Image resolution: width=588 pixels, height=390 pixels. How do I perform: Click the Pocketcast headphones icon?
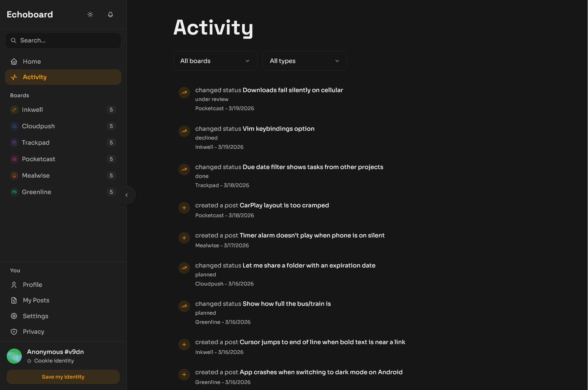tap(14, 159)
